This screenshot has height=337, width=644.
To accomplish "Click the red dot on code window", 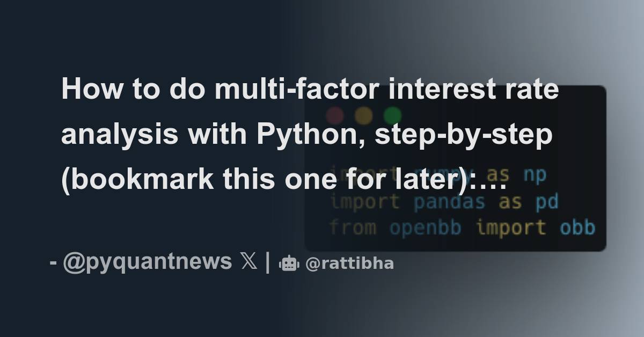I will [335, 116].
